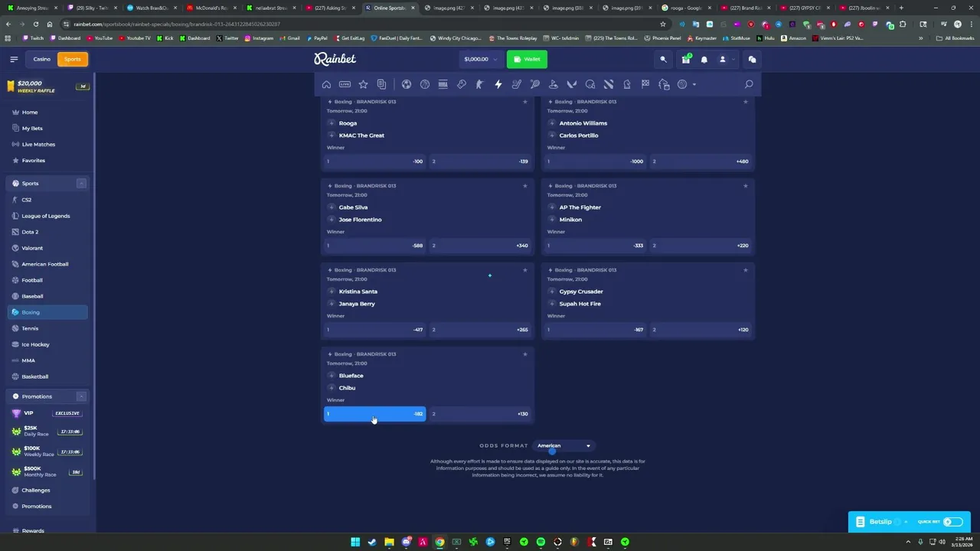
Task: Open the $1,000.00 balance dropdown
Action: coord(481,59)
